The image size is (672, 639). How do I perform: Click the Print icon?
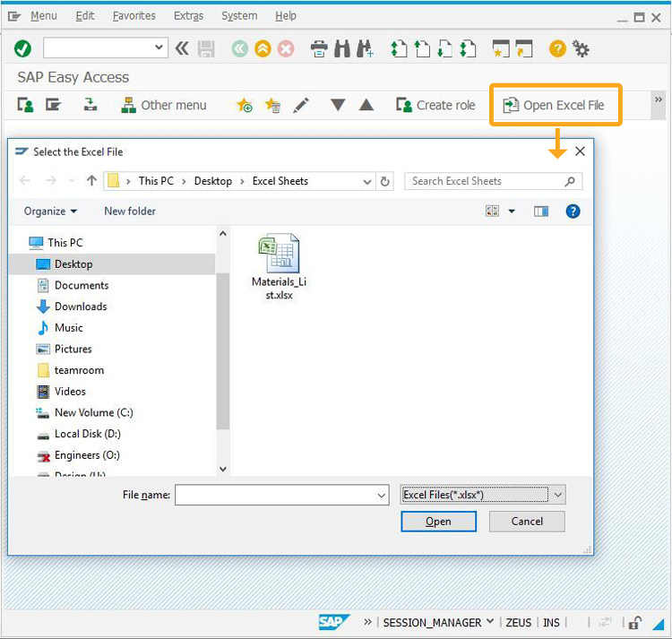click(x=319, y=48)
